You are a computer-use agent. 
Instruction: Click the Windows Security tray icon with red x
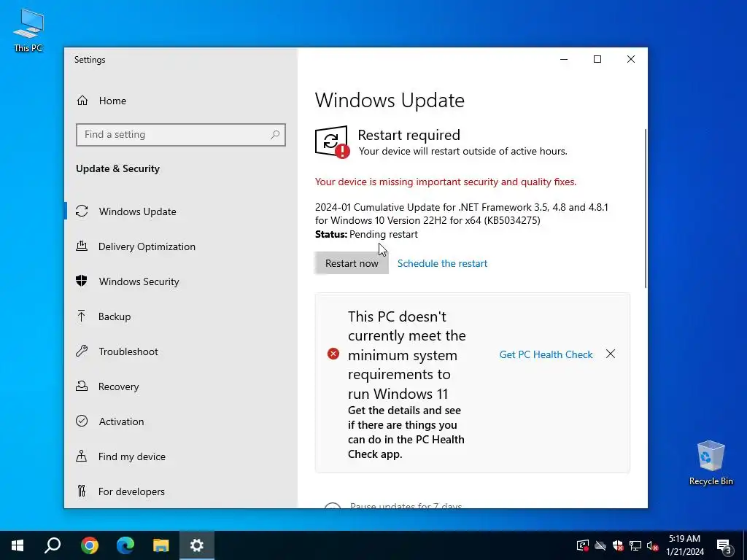coord(618,545)
